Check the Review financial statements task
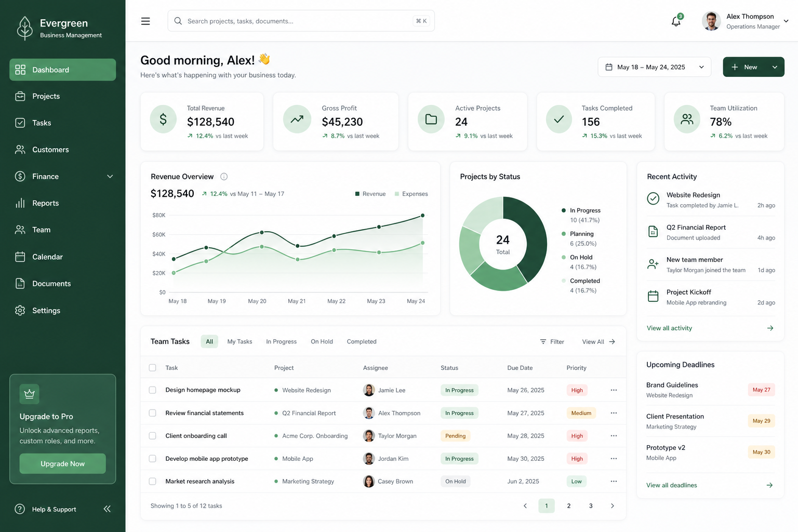798x532 pixels. click(152, 413)
